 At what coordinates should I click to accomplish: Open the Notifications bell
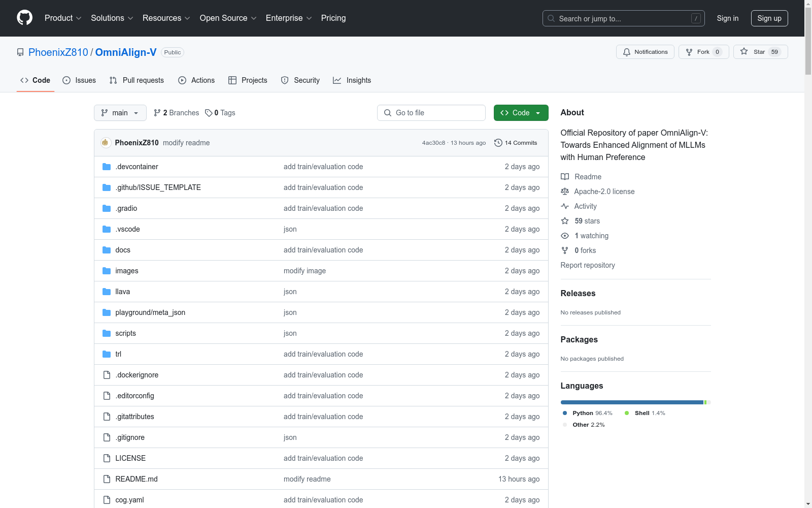[627, 52]
